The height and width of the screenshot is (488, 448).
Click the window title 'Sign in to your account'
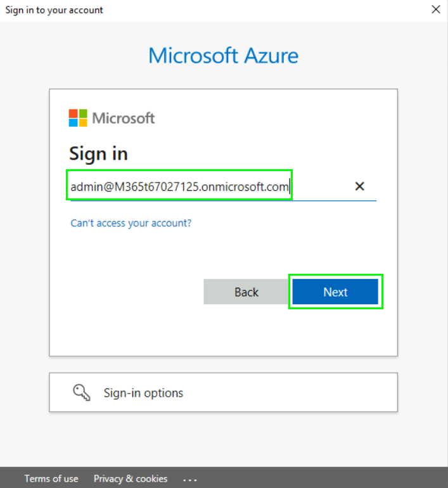click(54, 10)
